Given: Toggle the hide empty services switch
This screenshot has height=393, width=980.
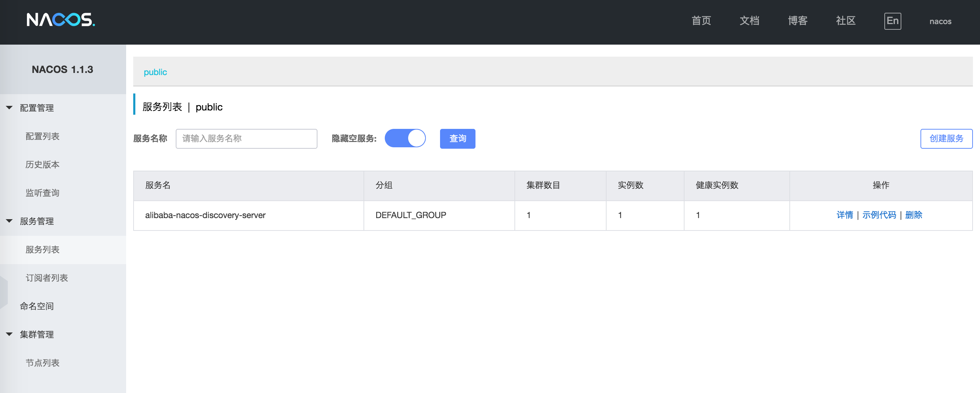Looking at the screenshot, I should pos(405,138).
